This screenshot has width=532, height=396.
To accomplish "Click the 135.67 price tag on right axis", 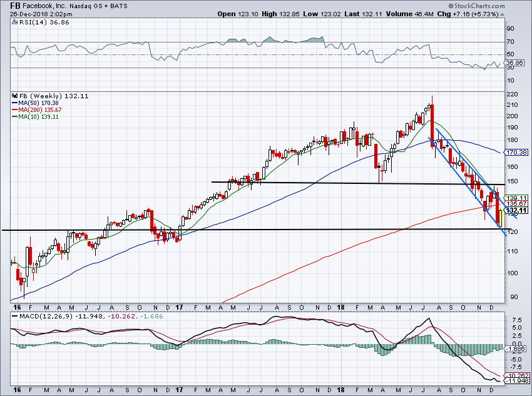I will [x=516, y=204].
